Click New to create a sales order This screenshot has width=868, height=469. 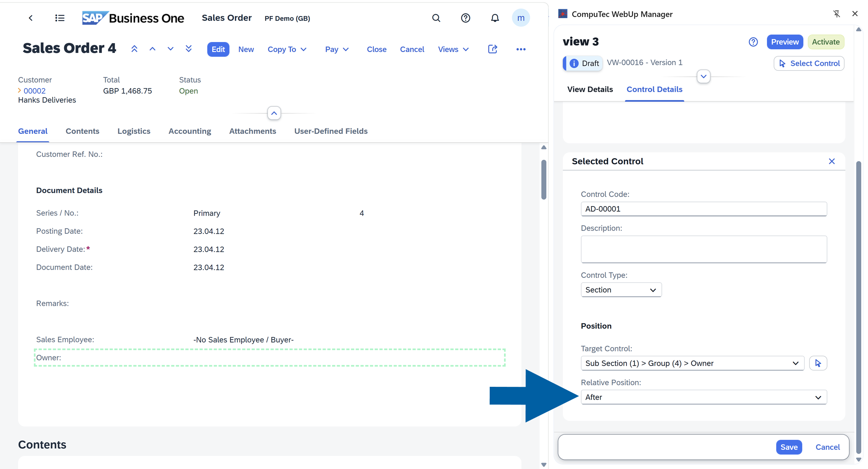(x=246, y=49)
